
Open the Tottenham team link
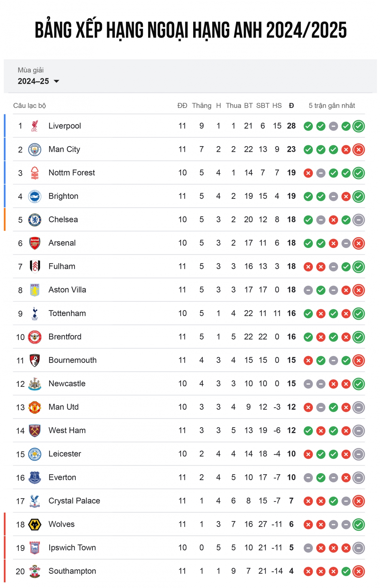(67, 313)
